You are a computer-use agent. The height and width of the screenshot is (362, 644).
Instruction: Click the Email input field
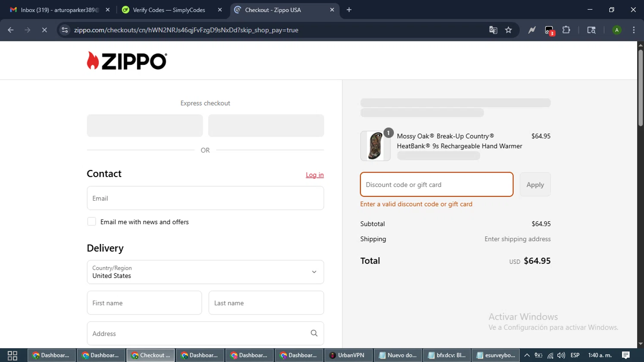[205, 198]
